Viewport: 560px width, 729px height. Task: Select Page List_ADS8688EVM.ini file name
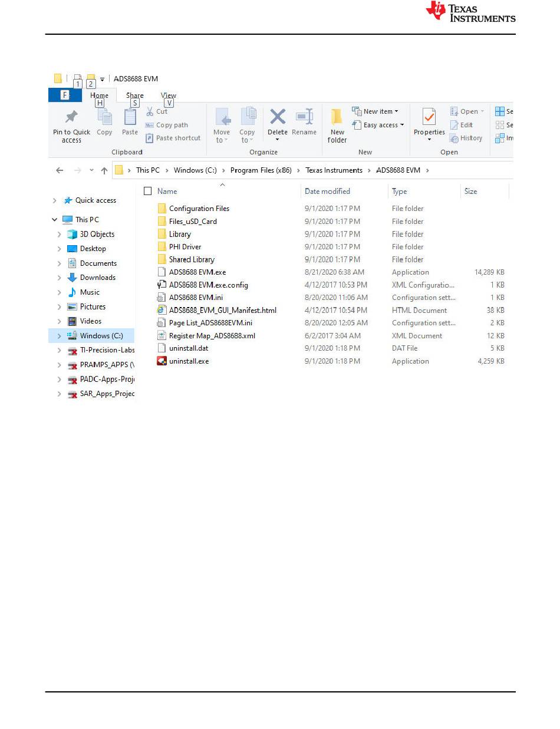(x=210, y=323)
